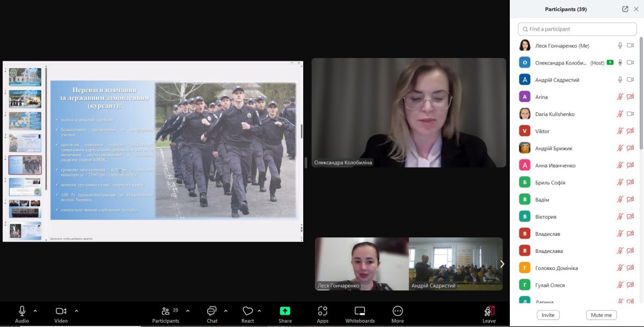Click muted mic icon for Анна Иванченко
Image resolution: width=644 pixels, height=327 pixels.
point(620,165)
